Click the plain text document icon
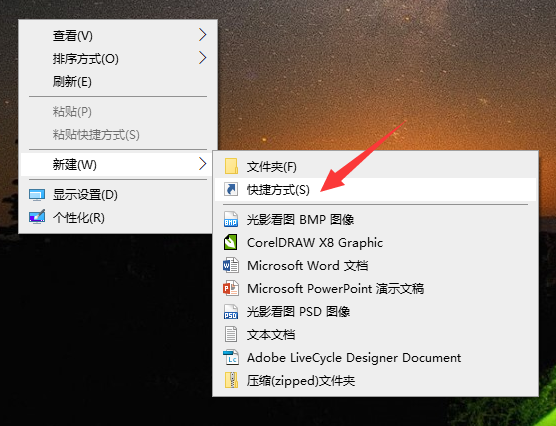This screenshot has width=556, height=426. pos(231,334)
